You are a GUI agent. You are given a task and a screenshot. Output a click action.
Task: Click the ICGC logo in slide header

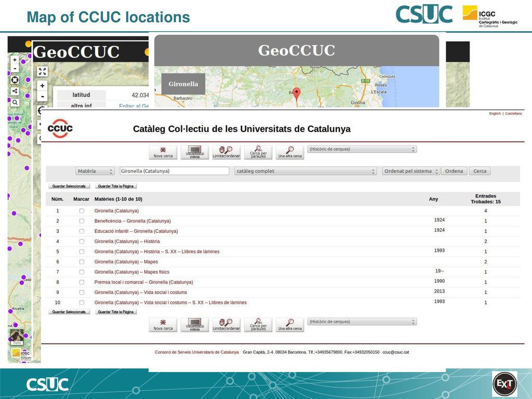click(490, 16)
